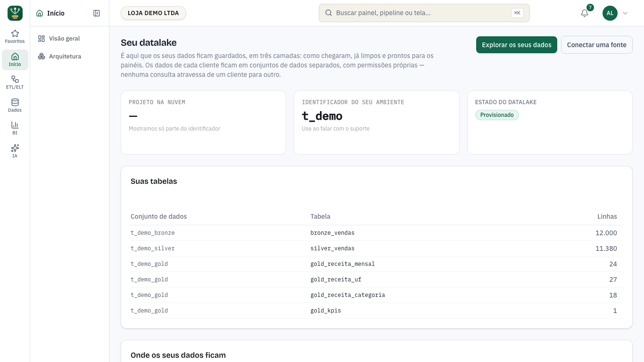This screenshot has height=362, width=644.
Task: Open the ETL/ELT section
Action: pos(15,82)
